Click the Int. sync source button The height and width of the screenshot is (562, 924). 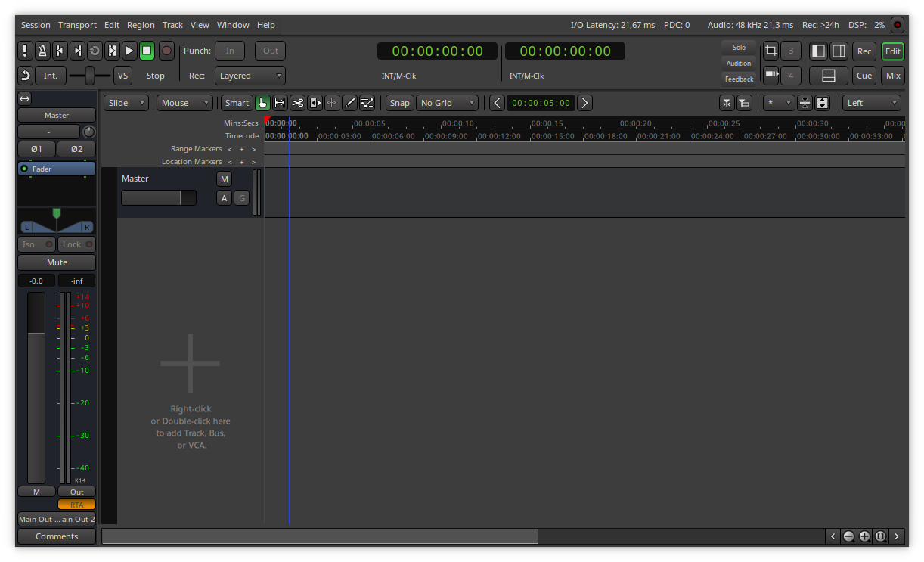point(50,76)
